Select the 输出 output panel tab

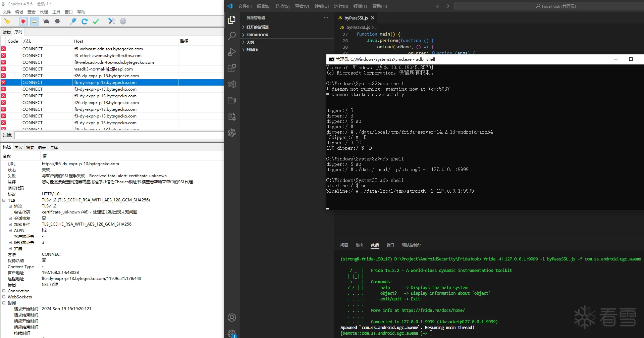359,245
